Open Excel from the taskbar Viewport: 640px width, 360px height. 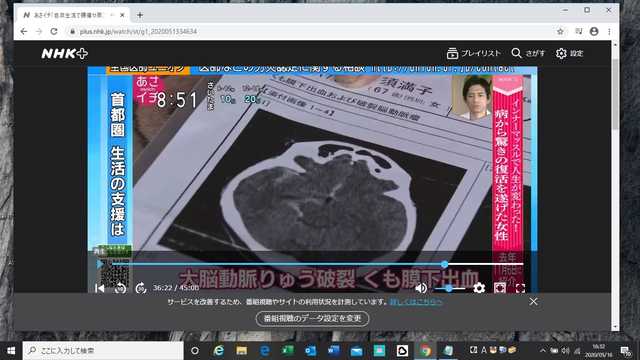287,350
